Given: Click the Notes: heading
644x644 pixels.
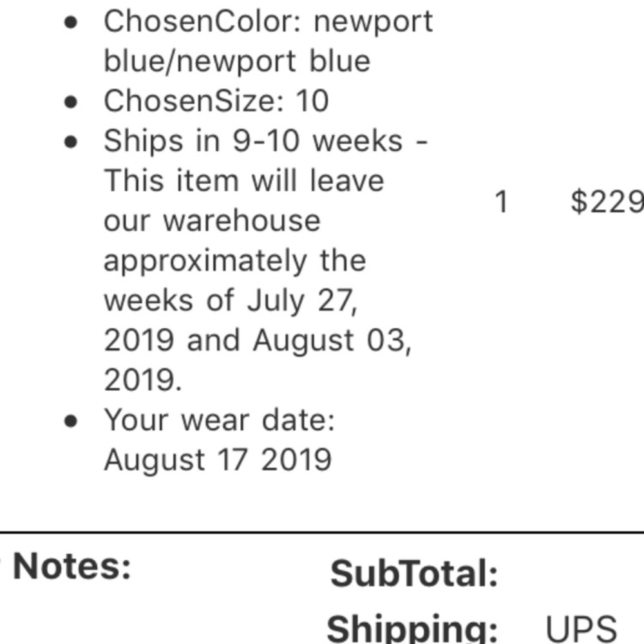Looking at the screenshot, I should [x=71, y=566].
